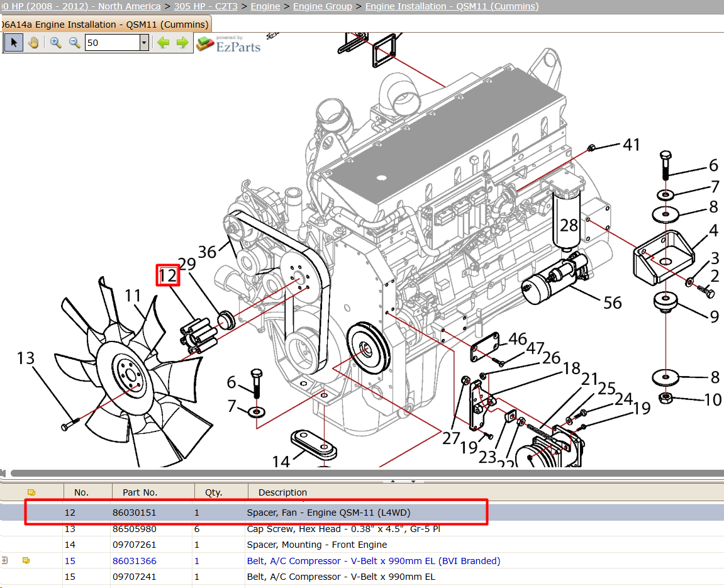Click callout number 26 in diagram

(551, 358)
